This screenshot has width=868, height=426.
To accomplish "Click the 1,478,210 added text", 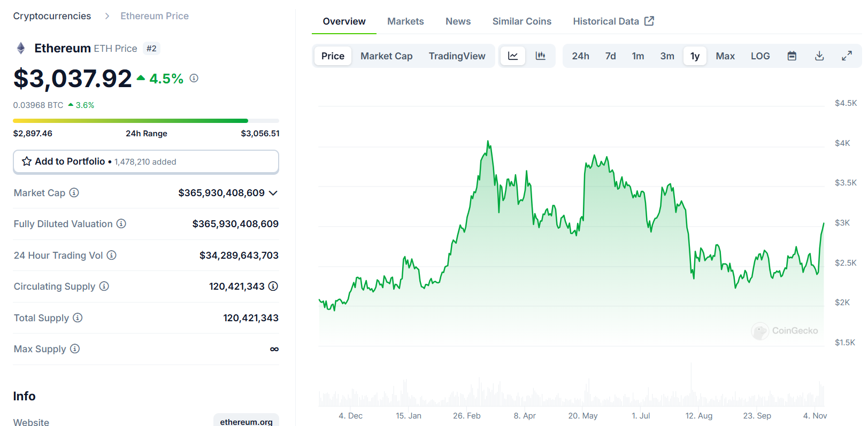I will tap(145, 162).
